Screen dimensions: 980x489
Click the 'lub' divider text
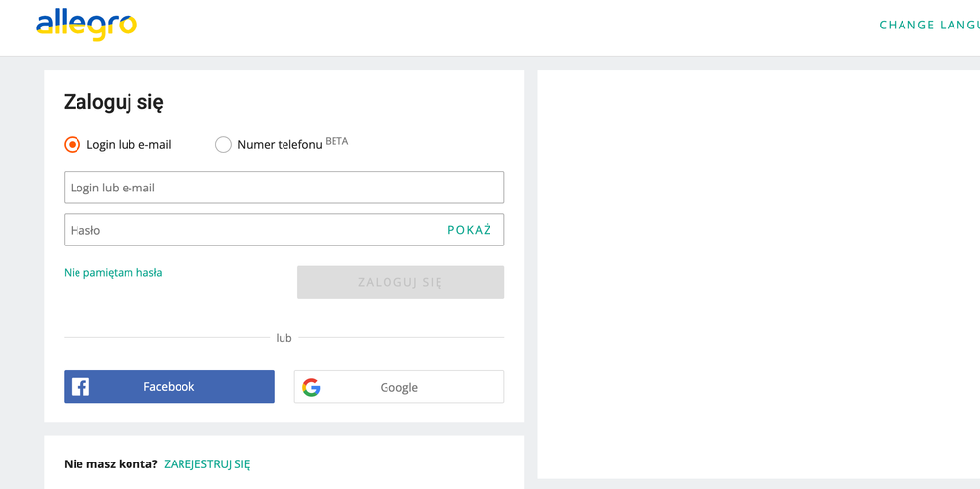pos(284,338)
